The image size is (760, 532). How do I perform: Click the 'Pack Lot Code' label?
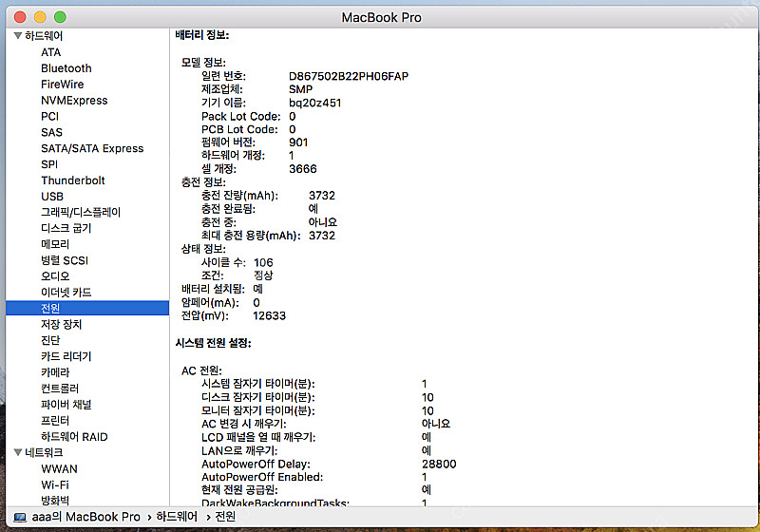(241, 116)
